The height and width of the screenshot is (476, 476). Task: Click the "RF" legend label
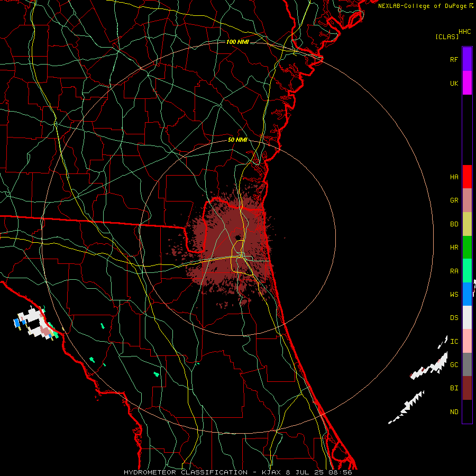click(454, 59)
